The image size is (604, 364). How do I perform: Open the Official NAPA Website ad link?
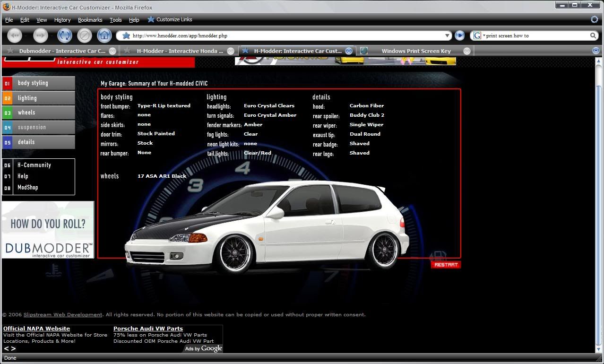[x=36, y=329]
